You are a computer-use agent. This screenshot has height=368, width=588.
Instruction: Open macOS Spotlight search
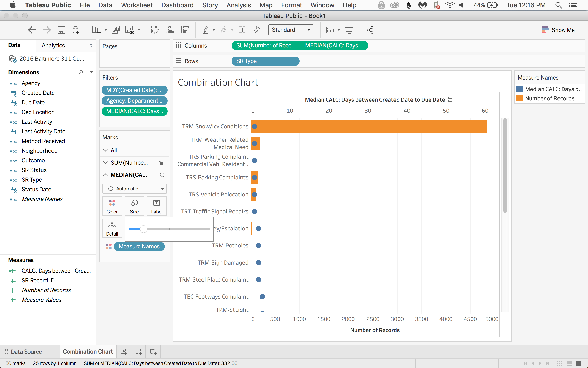coord(558,5)
